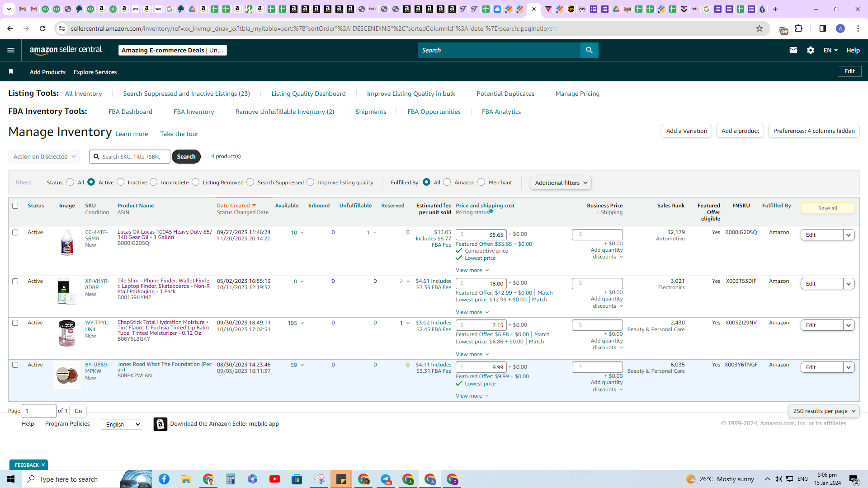
Task: Expand Edit options arrow for Jones Road
Action: 849,367
